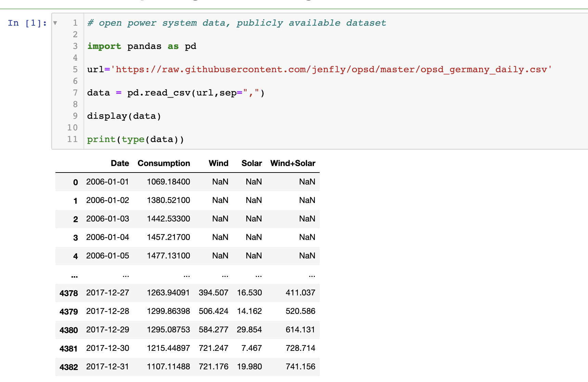Select the comment on line 1
Image resolution: width=588 pixels, height=382 pixels.
tap(236, 23)
